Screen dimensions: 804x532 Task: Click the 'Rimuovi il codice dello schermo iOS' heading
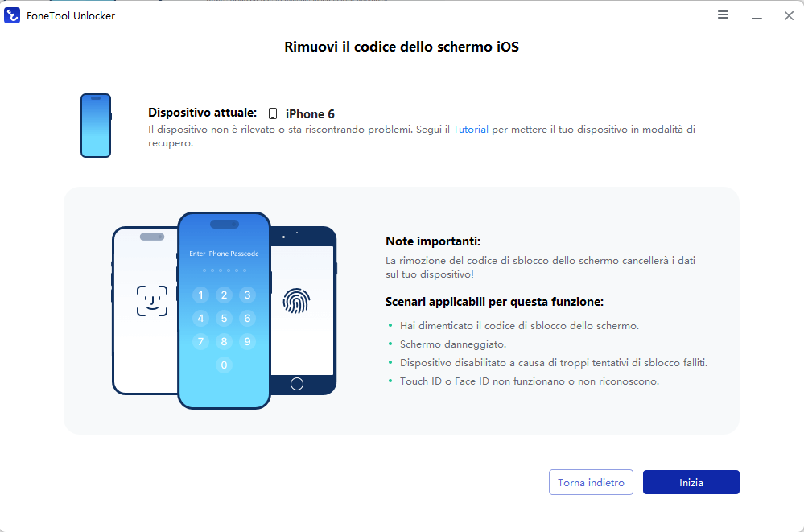pyautogui.click(x=402, y=47)
